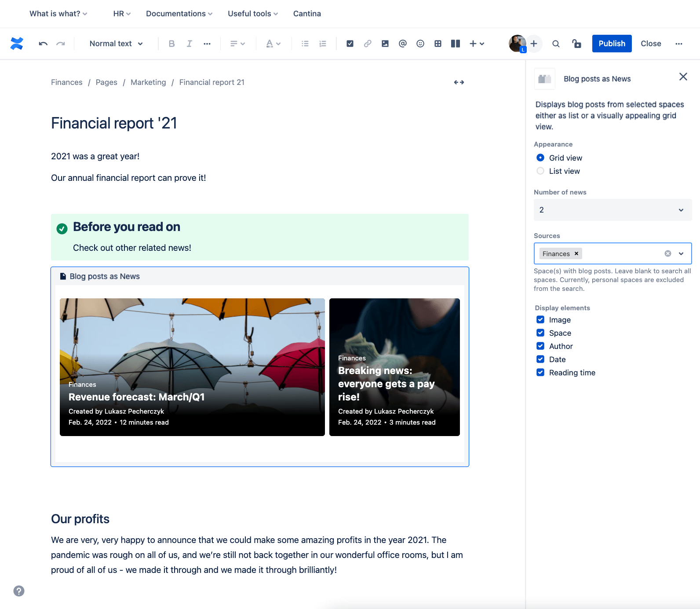
Task: Expand the Useful tools menu
Action: click(x=253, y=14)
